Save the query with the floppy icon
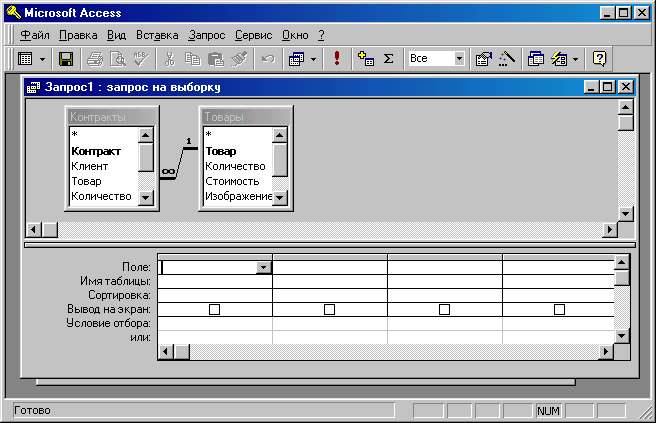656x423 pixels. tap(66, 59)
